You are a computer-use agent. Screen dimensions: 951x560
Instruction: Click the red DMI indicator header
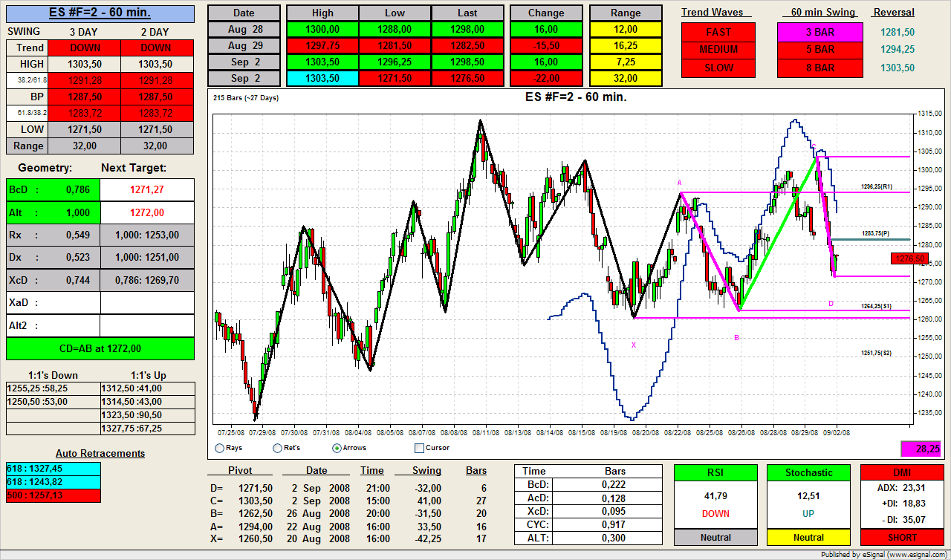pyautogui.click(x=901, y=472)
